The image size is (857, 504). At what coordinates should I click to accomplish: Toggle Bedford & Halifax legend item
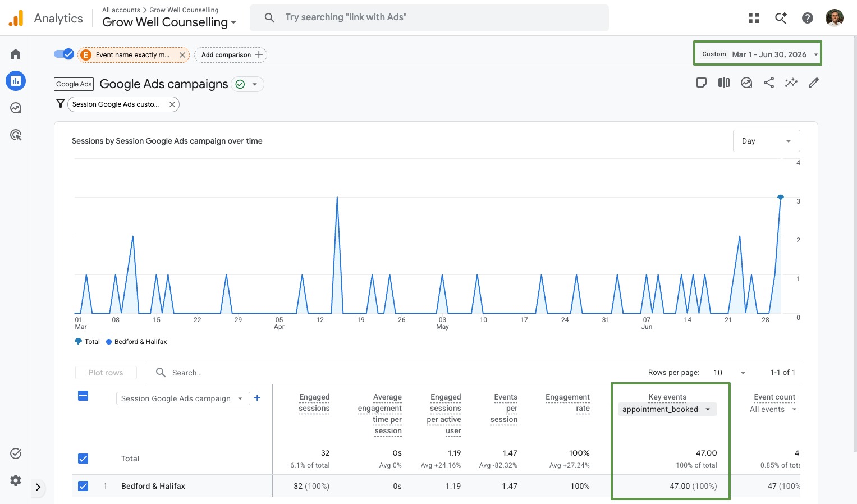click(x=136, y=342)
